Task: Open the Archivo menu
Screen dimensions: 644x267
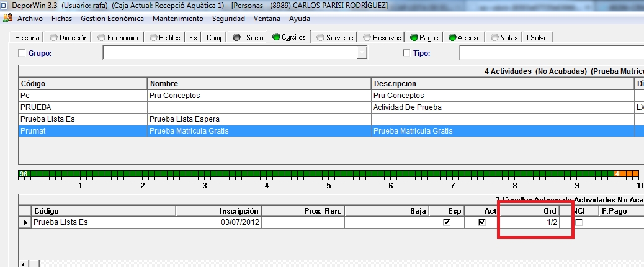Action: (x=30, y=19)
